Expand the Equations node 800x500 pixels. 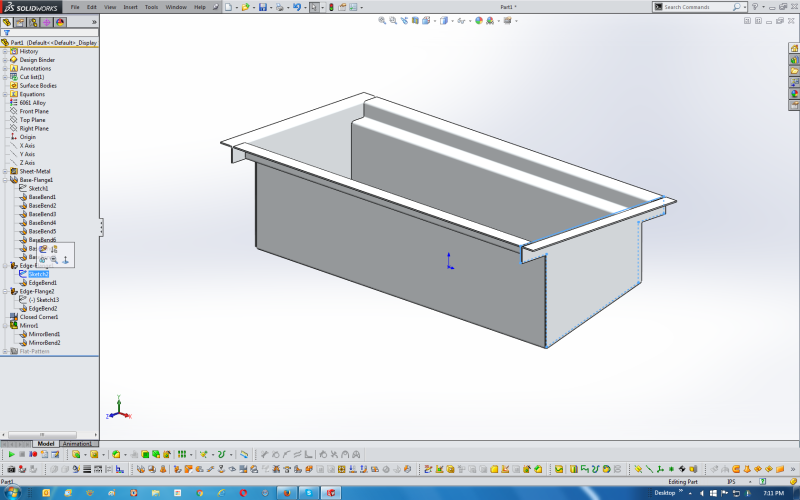click(5, 94)
